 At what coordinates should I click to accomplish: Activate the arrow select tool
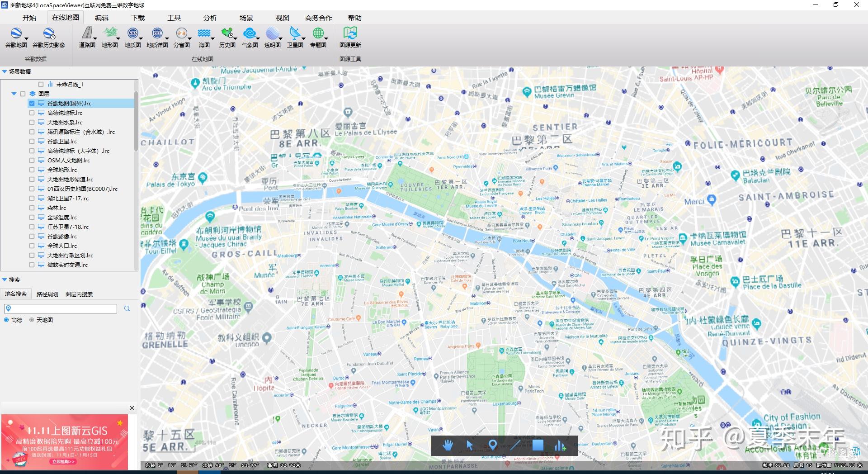pyautogui.click(x=470, y=446)
